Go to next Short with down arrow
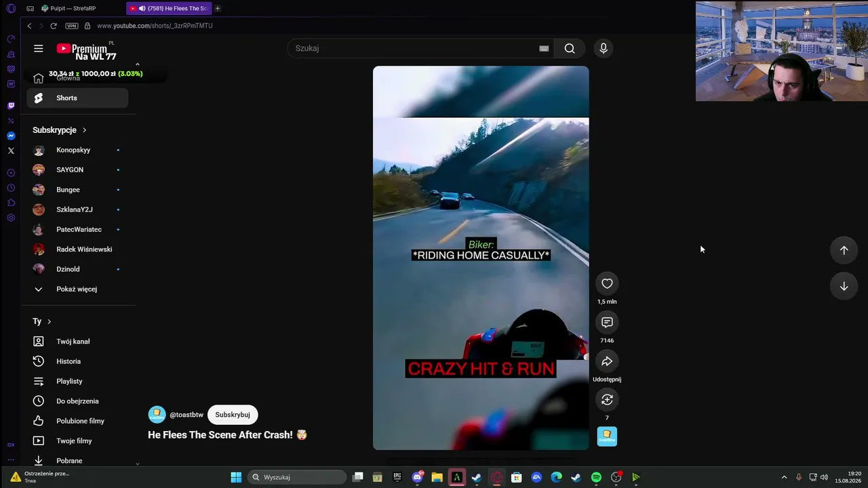The image size is (868, 488). point(844,286)
